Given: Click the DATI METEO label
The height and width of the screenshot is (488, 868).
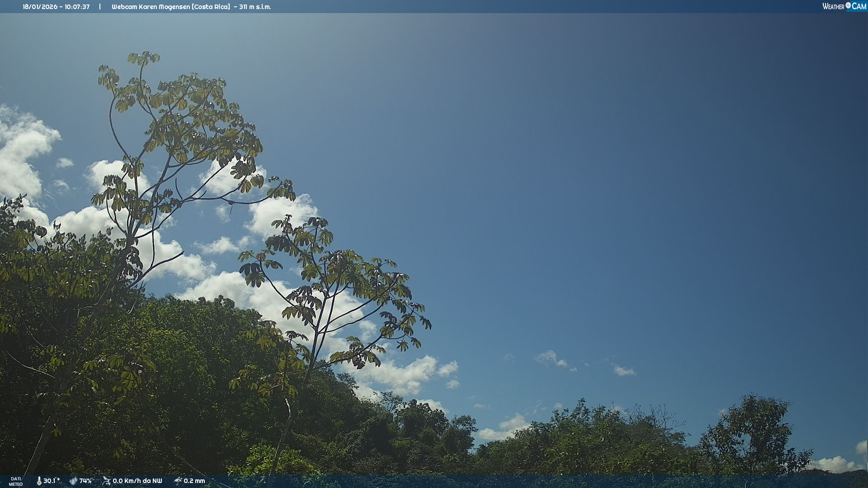Looking at the screenshot, I should 16,481.
